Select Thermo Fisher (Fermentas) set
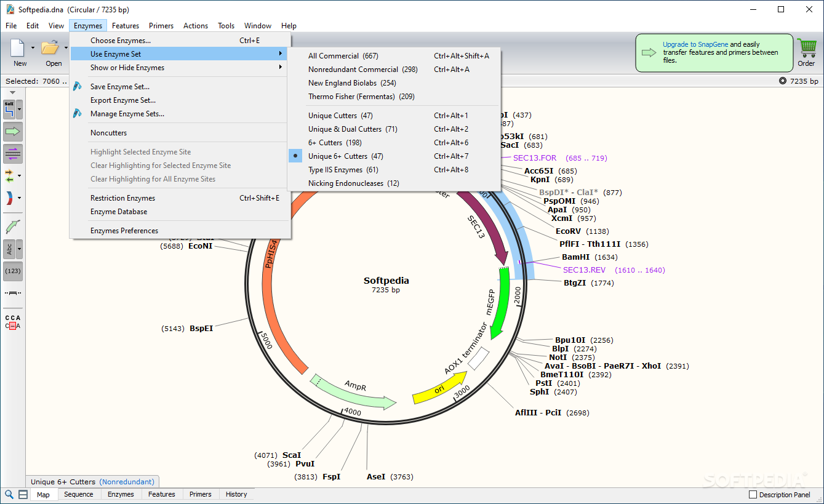The image size is (824, 504). click(x=394, y=97)
